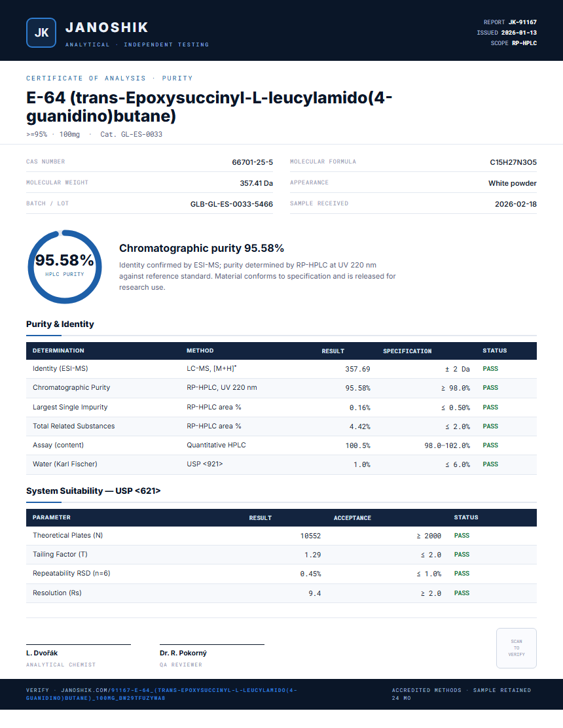Click the repeatability result 0.45%
This screenshot has width=563, height=728.
click(311, 574)
